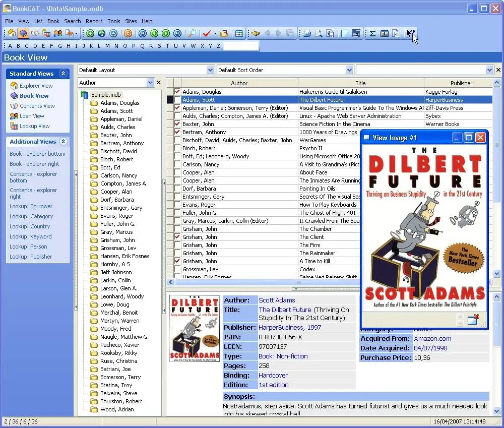Open the empty filter dropdown at right
Screen dimensions: 504x428
tap(489, 70)
